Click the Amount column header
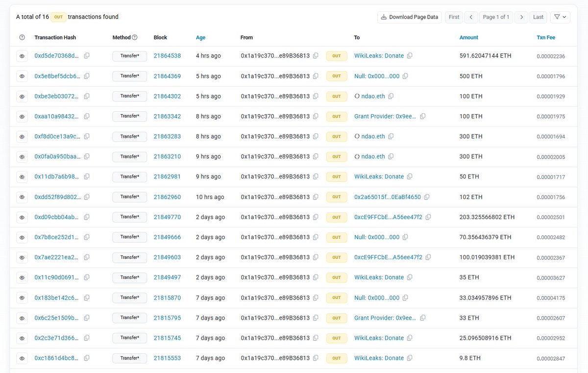 coord(468,37)
